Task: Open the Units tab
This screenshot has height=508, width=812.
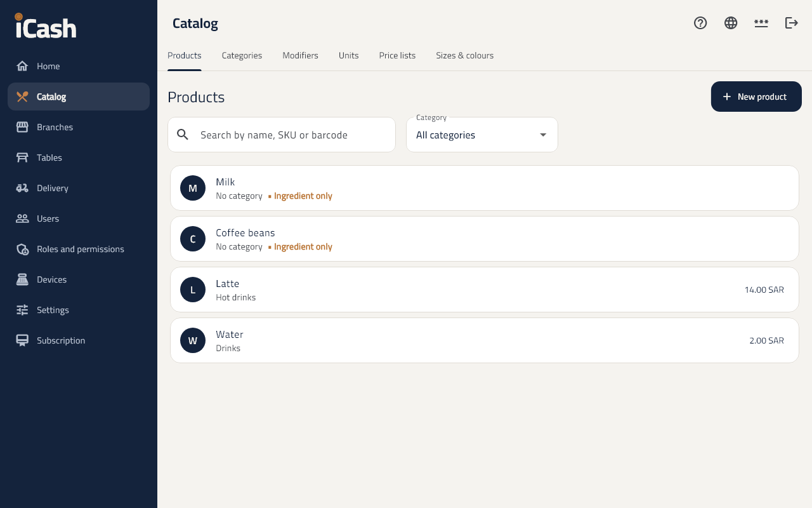Action: (348, 56)
